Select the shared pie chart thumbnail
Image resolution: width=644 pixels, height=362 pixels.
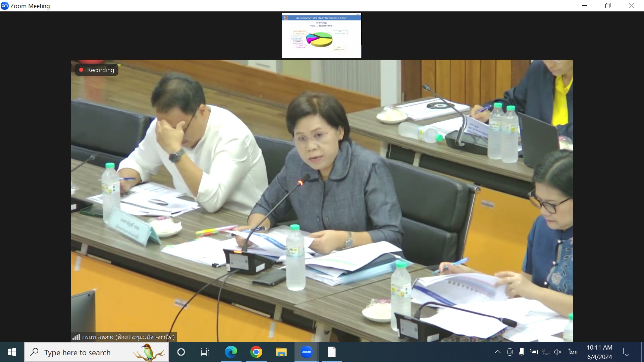click(x=321, y=36)
